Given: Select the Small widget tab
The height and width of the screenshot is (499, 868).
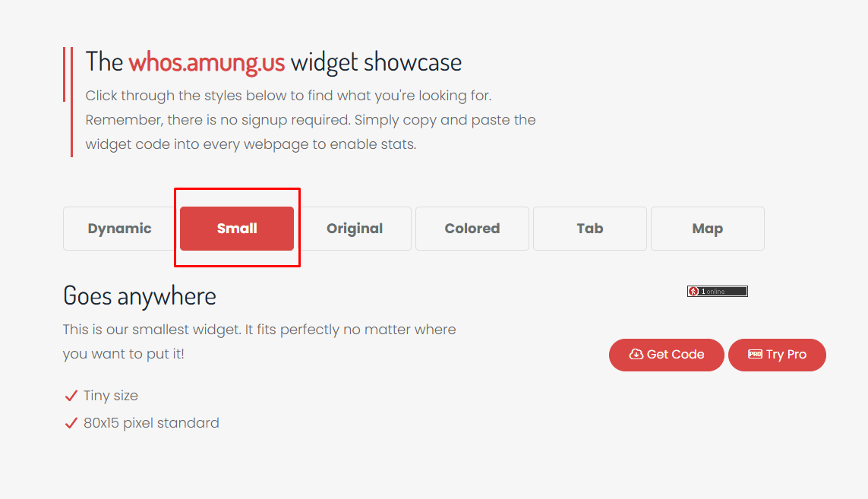Looking at the screenshot, I should pyautogui.click(x=236, y=228).
